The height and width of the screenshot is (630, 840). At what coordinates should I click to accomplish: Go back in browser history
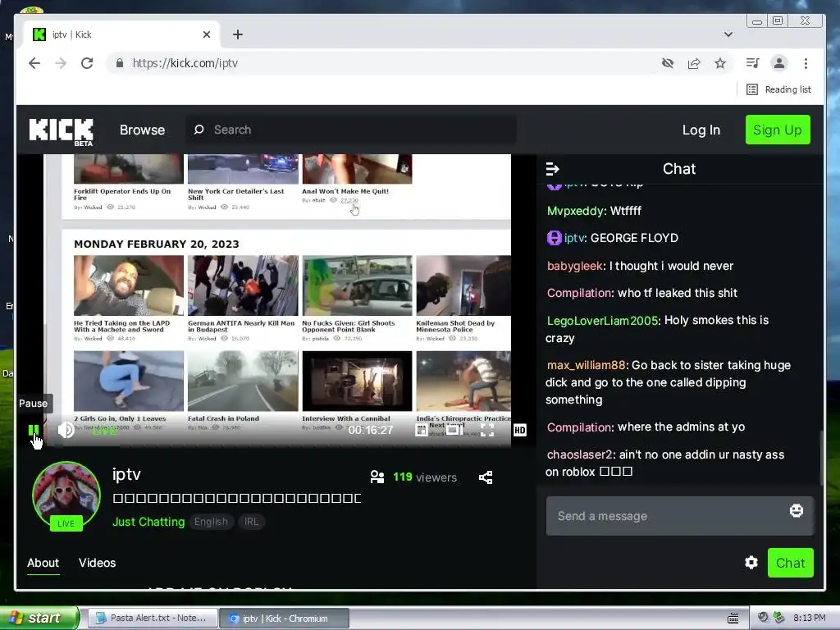point(34,63)
